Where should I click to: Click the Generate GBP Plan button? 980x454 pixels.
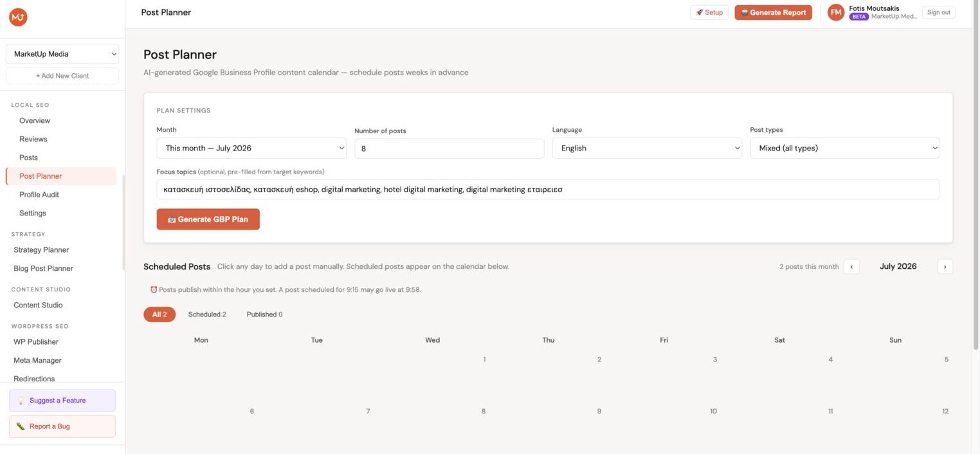pos(208,219)
